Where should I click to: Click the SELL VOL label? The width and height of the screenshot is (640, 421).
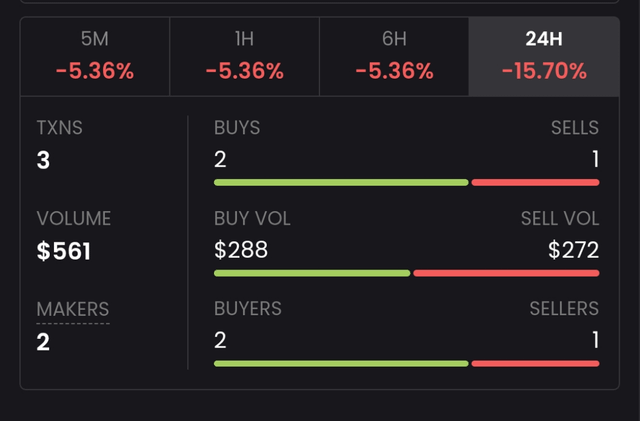[x=559, y=219]
